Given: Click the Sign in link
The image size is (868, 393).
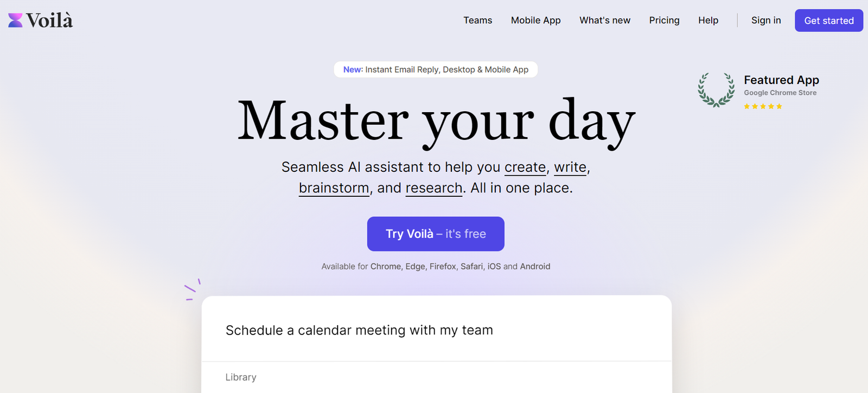Looking at the screenshot, I should pyautogui.click(x=766, y=21).
